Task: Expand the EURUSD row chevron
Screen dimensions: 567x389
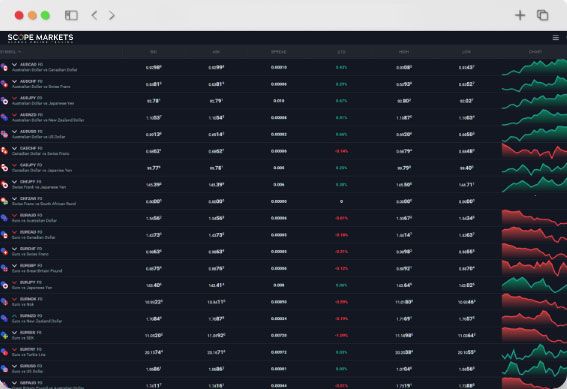Action: [x=14, y=366]
